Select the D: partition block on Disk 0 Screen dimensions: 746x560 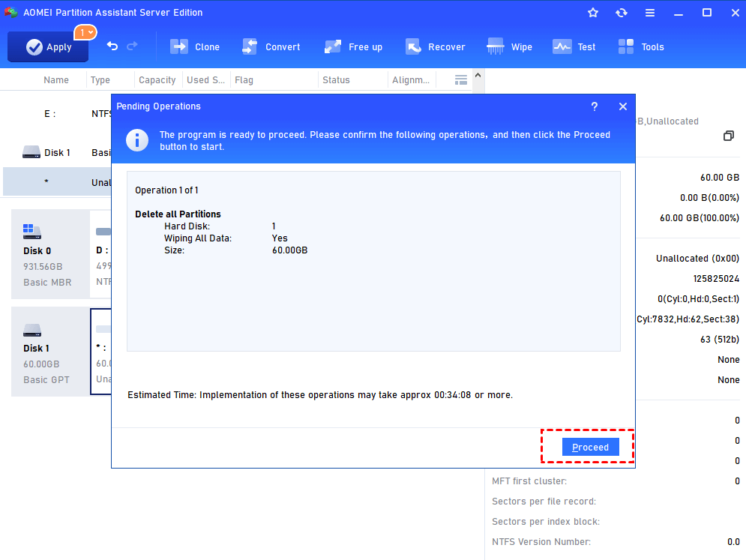102,254
